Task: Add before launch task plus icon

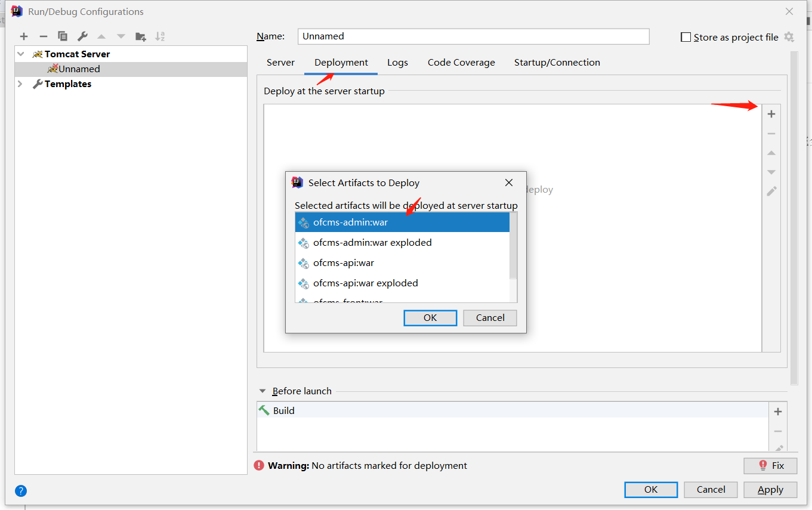Action: pyautogui.click(x=778, y=412)
